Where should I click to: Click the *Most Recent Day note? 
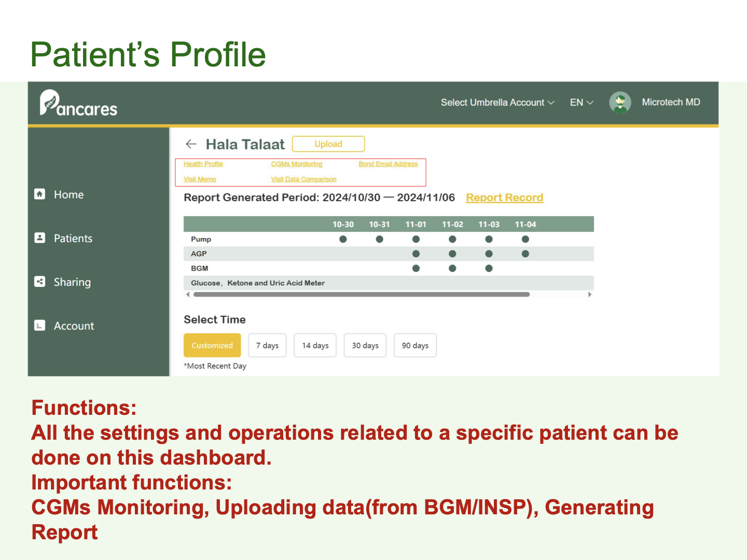215,366
